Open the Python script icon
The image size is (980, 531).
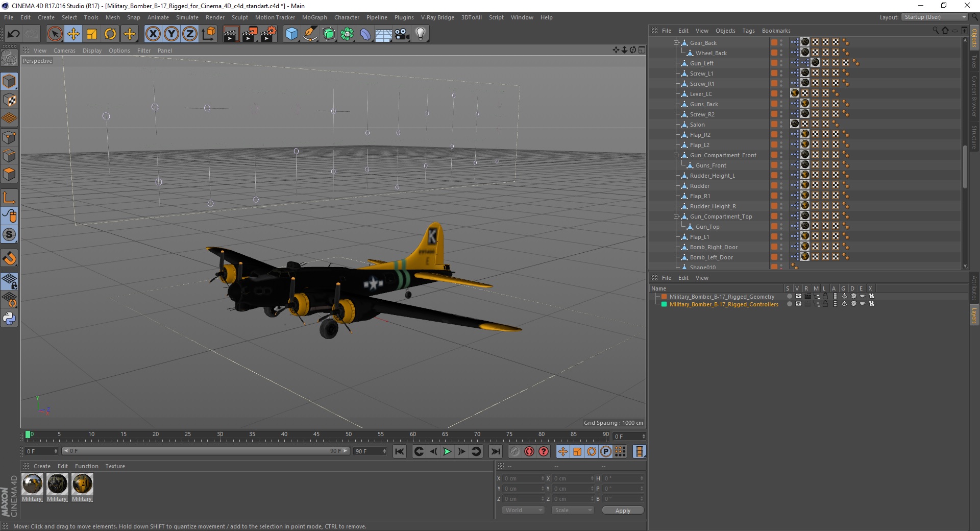9,319
